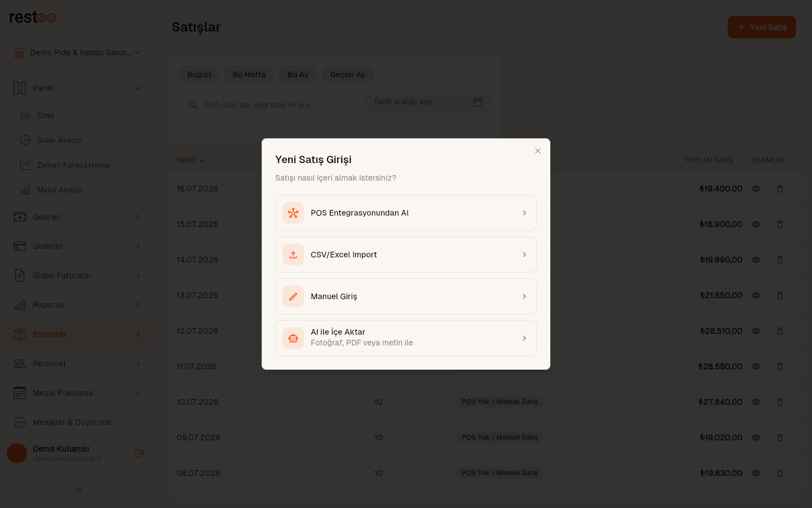The width and height of the screenshot is (812, 508).
Task: Click the Yeni Satış button
Action: click(762, 27)
